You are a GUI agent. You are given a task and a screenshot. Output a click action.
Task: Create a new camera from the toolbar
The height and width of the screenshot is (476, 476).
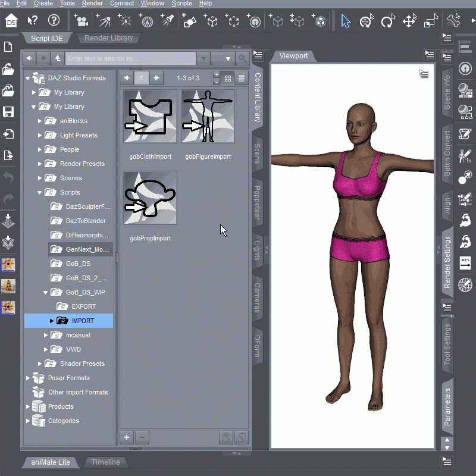point(81,21)
